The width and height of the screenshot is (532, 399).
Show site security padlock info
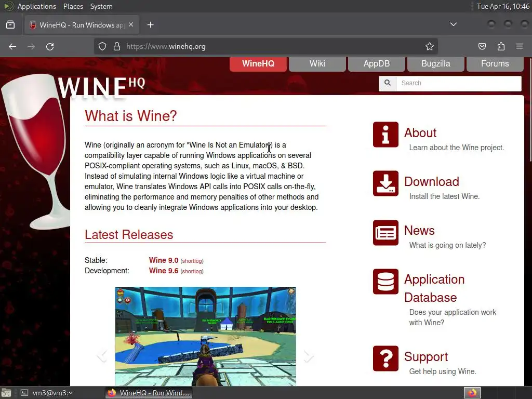[x=117, y=46]
